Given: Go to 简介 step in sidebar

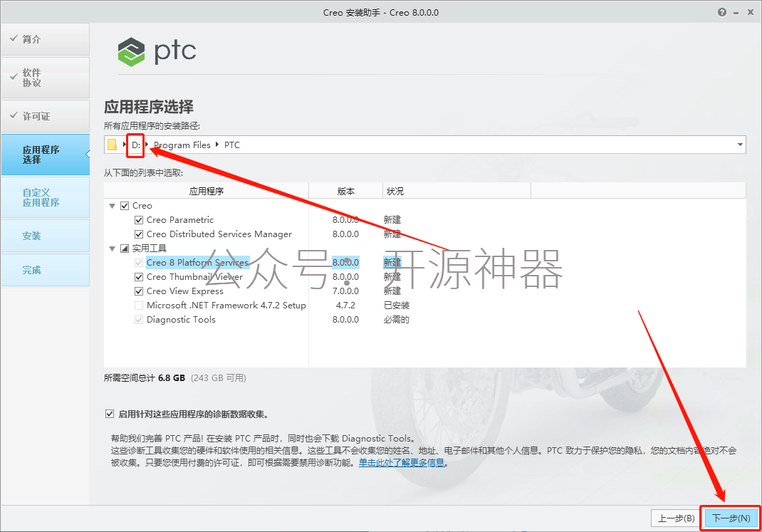Looking at the screenshot, I should pyautogui.click(x=45, y=39).
